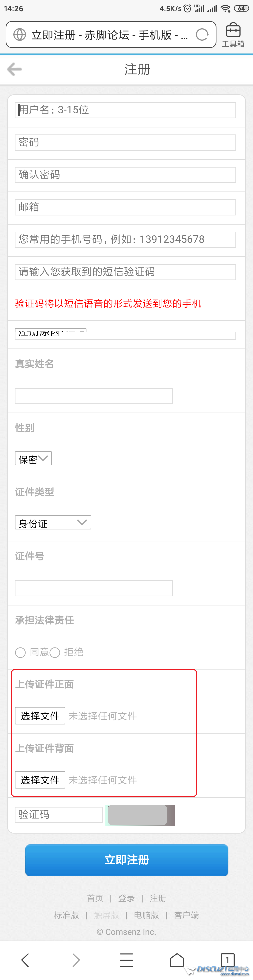
Task: Select the 拒绝 radio button
Action: [x=55, y=652]
